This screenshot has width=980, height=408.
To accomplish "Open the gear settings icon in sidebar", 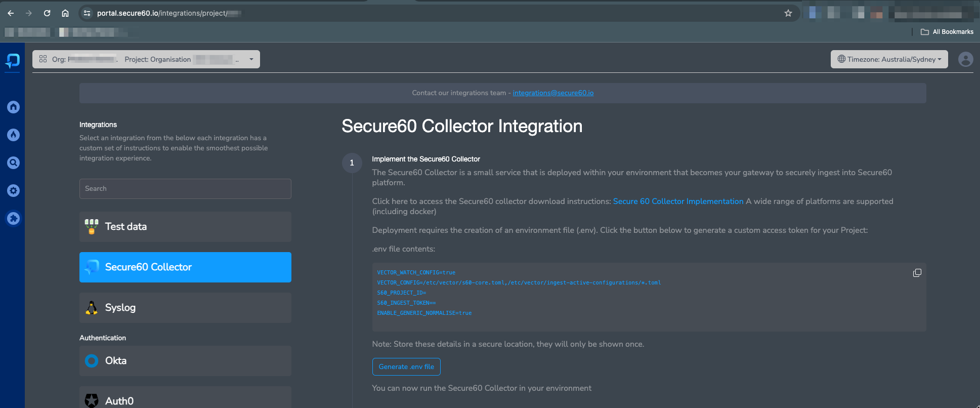I will tap(14, 190).
